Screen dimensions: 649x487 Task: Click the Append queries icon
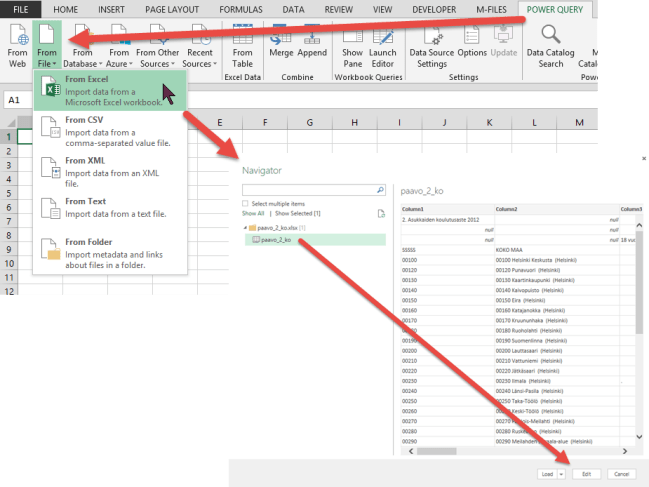click(x=312, y=47)
